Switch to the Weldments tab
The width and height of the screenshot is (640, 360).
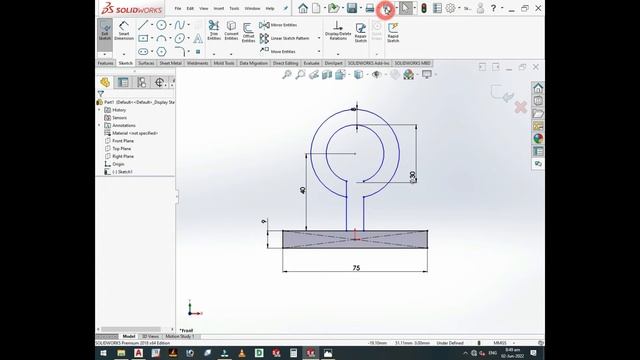click(x=198, y=63)
